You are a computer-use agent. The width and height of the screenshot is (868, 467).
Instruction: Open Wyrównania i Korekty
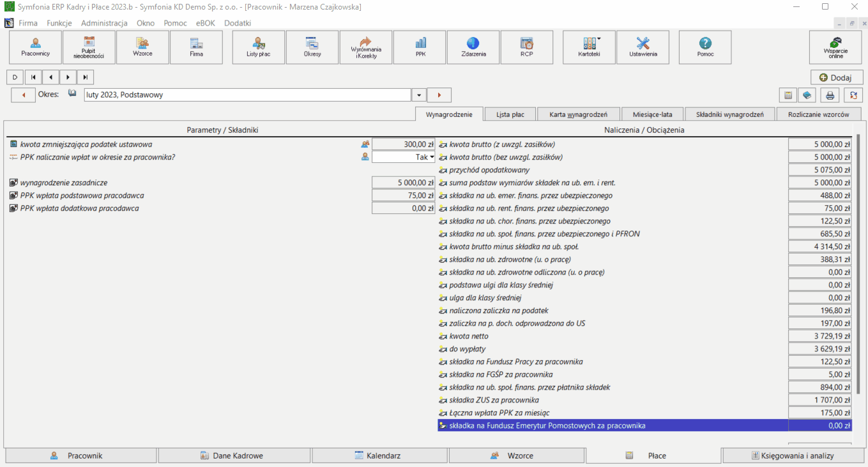pos(366,47)
